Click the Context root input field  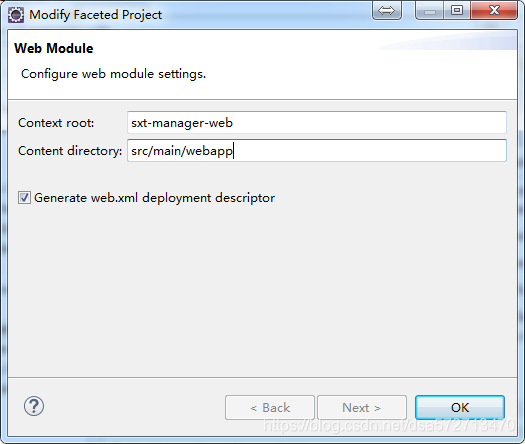point(317,123)
